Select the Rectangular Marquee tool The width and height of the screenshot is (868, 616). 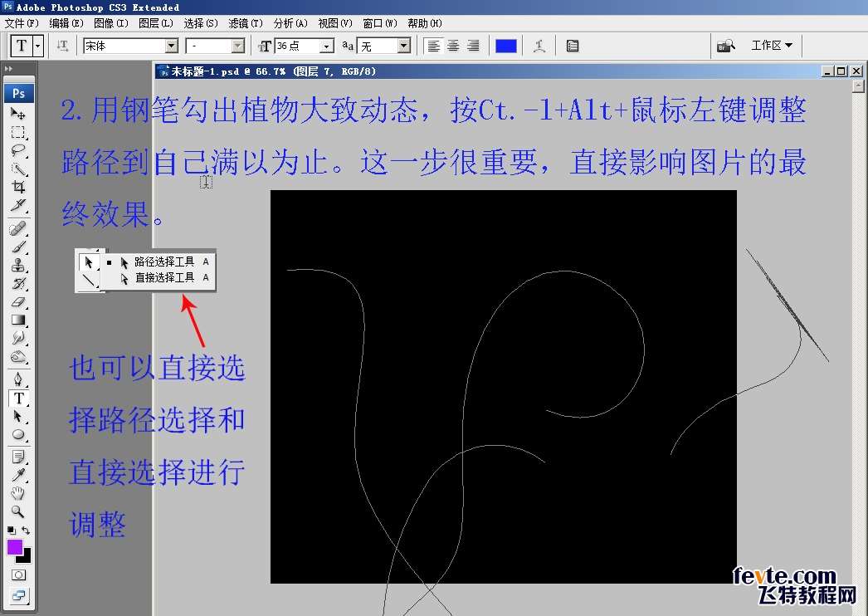(x=17, y=132)
